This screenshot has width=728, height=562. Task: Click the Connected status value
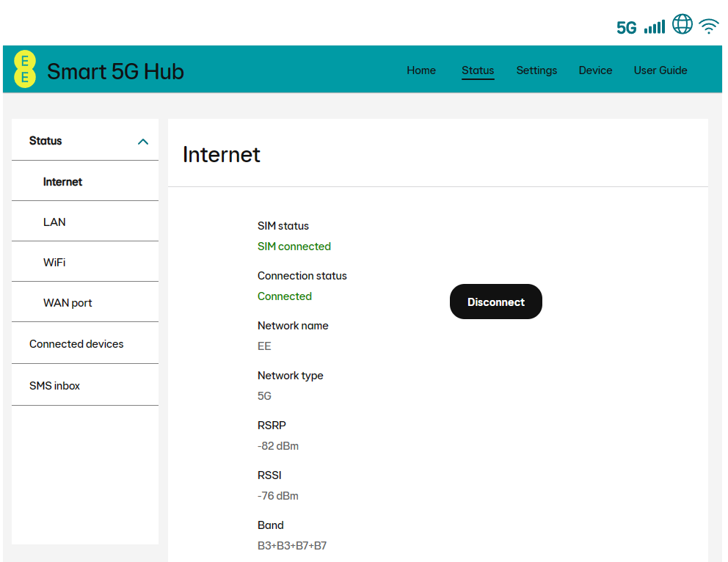pyautogui.click(x=285, y=296)
